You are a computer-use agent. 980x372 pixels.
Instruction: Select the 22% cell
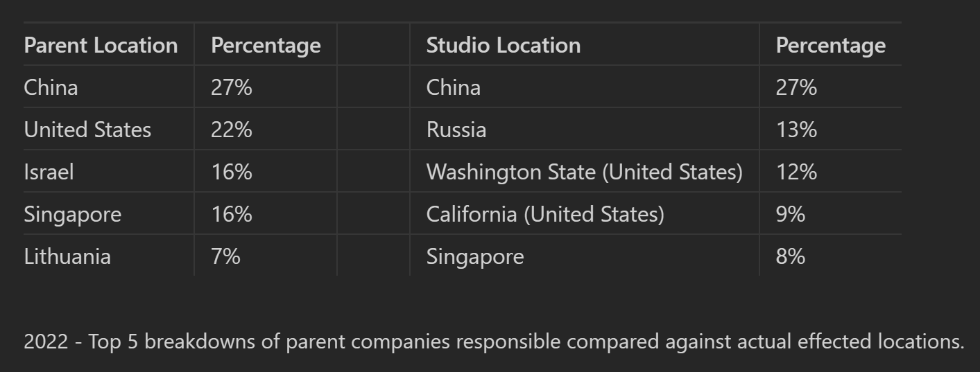coord(232,130)
